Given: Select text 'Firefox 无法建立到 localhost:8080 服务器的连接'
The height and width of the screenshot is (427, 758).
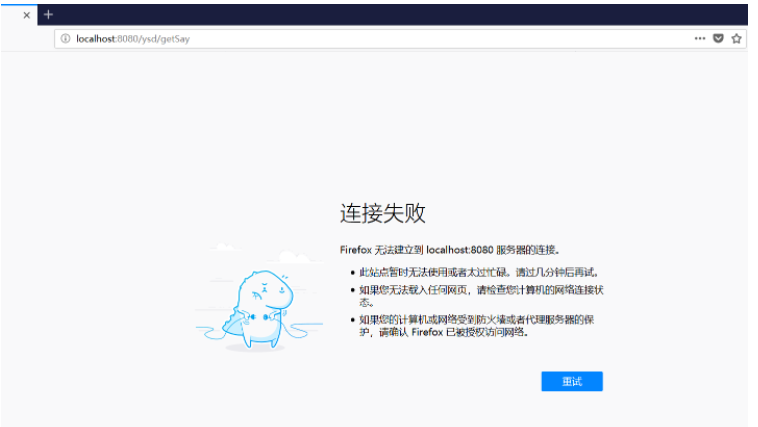Looking at the screenshot, I should tap(450, 250).
